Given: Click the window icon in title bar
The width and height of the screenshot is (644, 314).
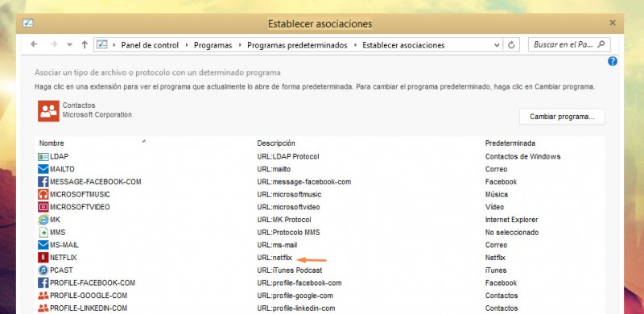Looking at the screenshot, I should (28, 23).
